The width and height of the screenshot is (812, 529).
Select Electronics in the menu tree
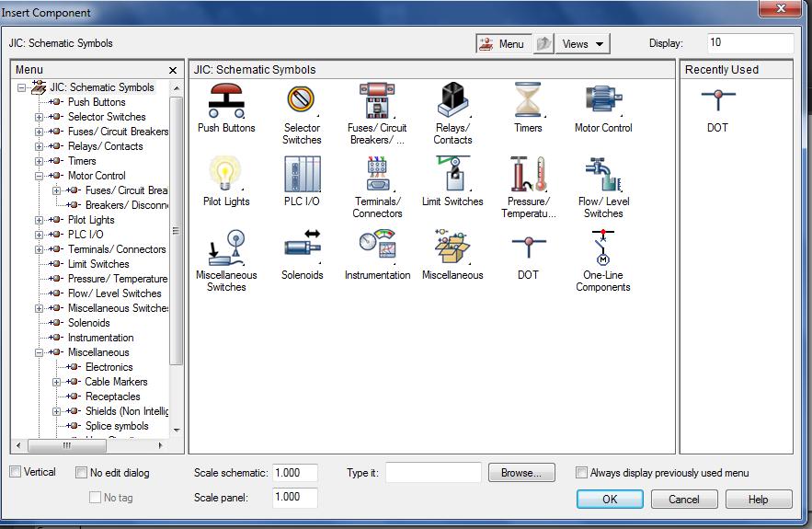pyautogui.click(x=109, y=367)
